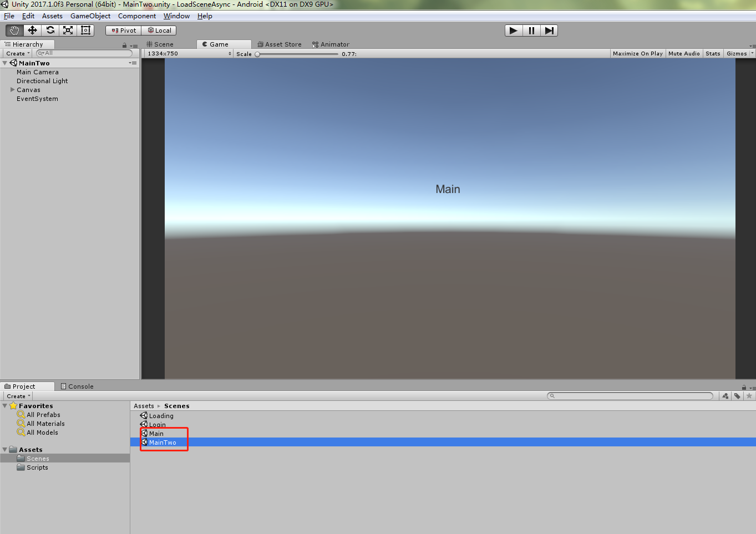Select the Scale tool
This screenshot has height=534, width=756.
click(x=67, y=30)
